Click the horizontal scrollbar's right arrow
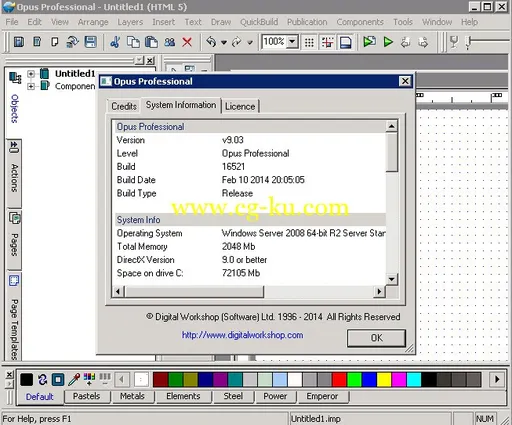This screenshot has height=425, width=512. coord(379,292)
